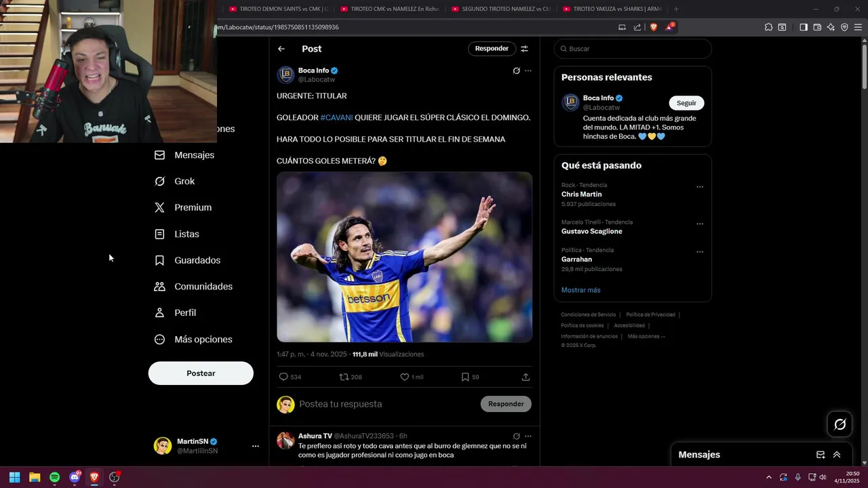Screen dimensions: 868x488
Task: Open Windows Start menu
Action: [x=14, y=477]
